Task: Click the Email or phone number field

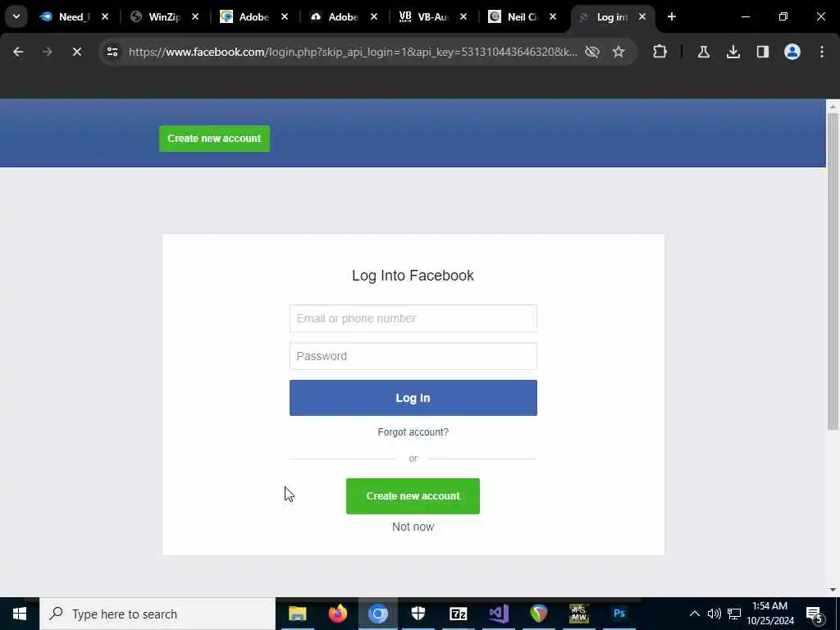Action: coord(413,318)
